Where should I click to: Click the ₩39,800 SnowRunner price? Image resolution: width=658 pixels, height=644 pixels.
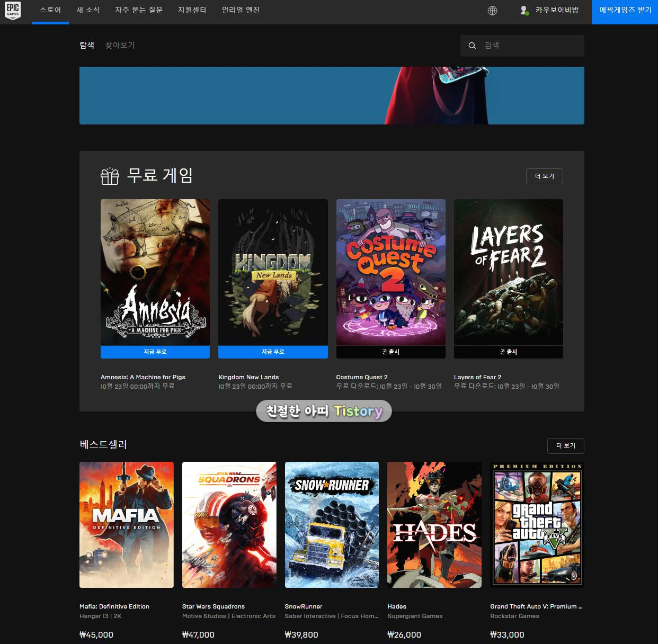pos(301,634)
